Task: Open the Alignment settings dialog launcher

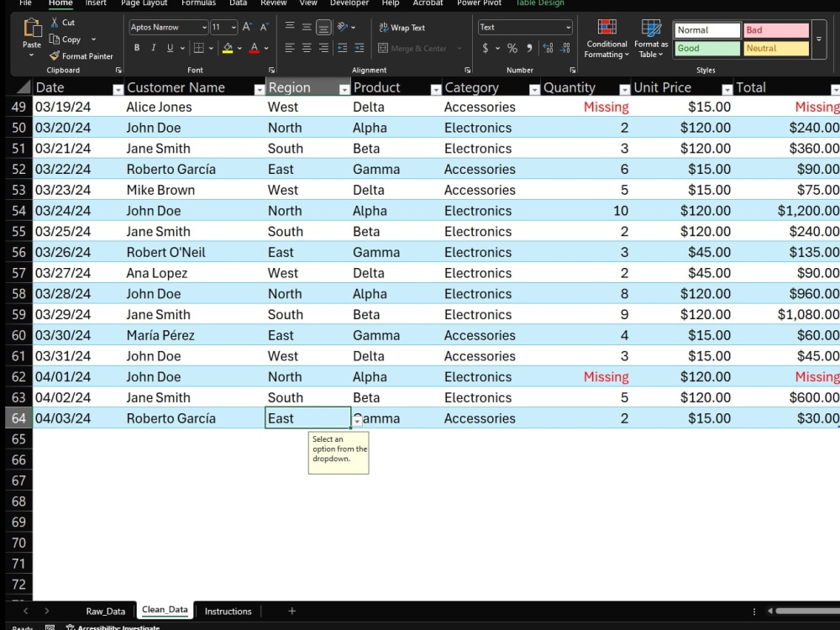Action: pyautogui.click(x=468, y=71)
